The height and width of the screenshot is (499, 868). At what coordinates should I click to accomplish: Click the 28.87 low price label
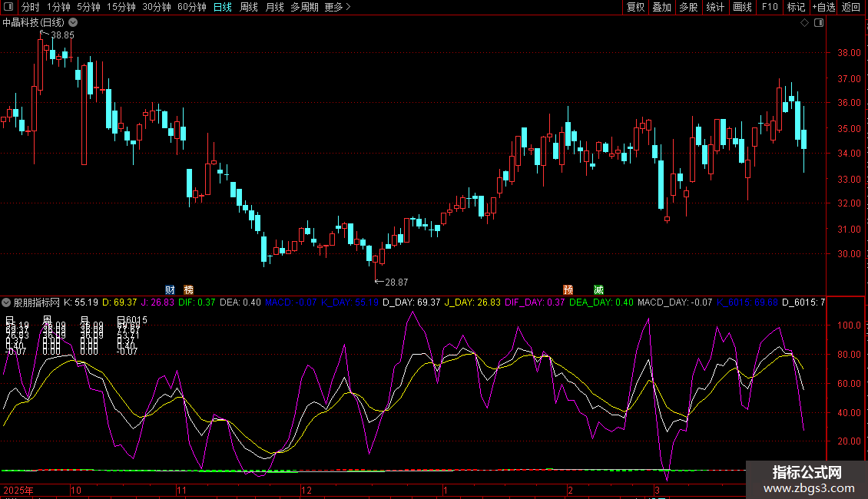click(x=396, y=283)
